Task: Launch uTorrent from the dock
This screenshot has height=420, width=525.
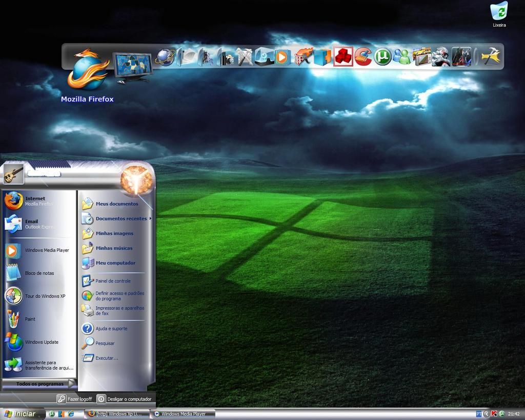Action: click(x=382, y=56)
